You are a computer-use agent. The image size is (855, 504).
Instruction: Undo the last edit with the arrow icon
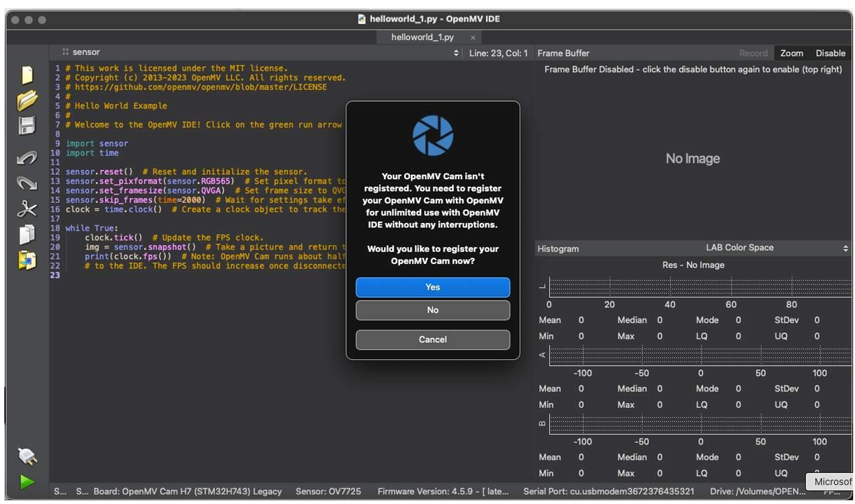(x=27, y=157)
